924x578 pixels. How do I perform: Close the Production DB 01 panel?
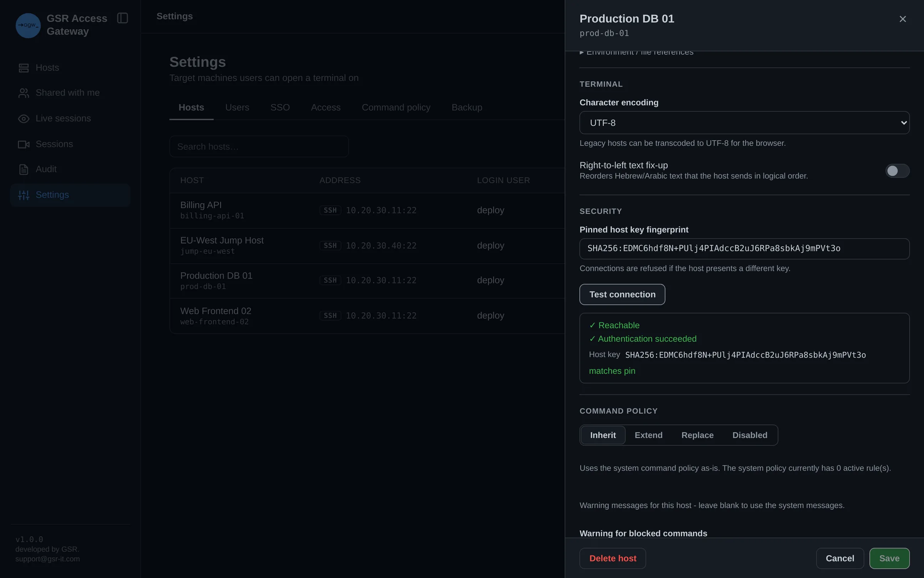click(902, 19)
